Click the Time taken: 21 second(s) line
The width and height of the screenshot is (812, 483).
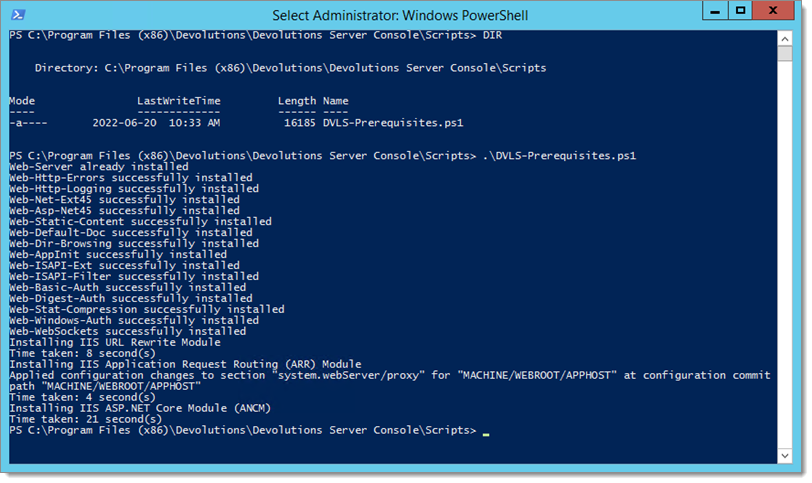(x=85, y=419)
